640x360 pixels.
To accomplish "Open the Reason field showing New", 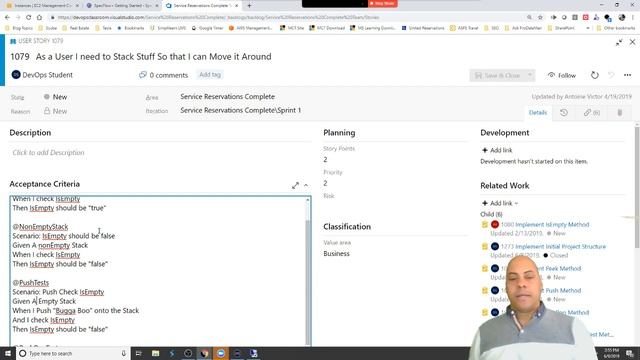I will pyautogui.click(x=56, y=111).
